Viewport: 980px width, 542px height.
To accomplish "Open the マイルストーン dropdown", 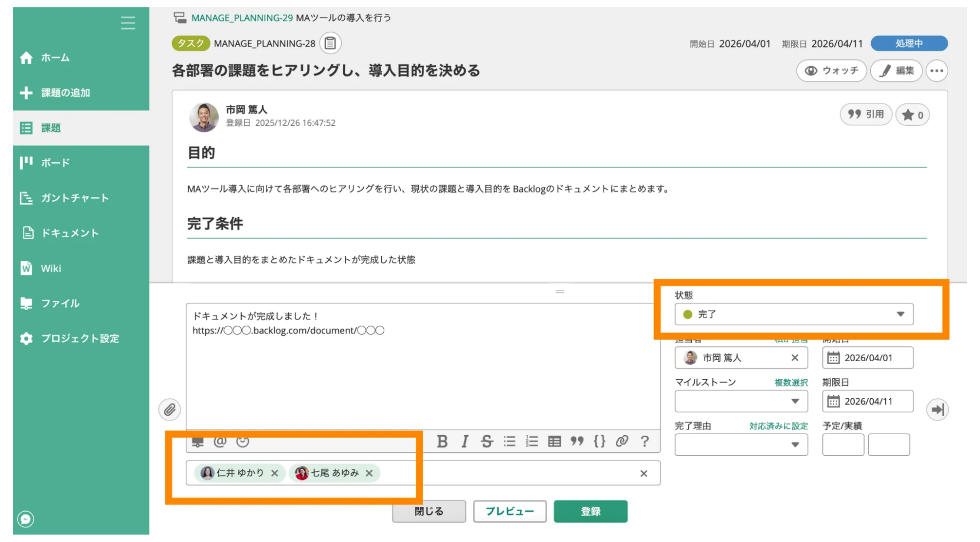I will 741,401.
